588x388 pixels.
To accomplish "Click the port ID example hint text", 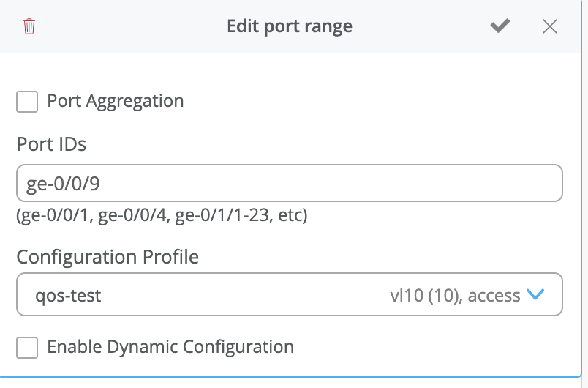I will point(162,216).
